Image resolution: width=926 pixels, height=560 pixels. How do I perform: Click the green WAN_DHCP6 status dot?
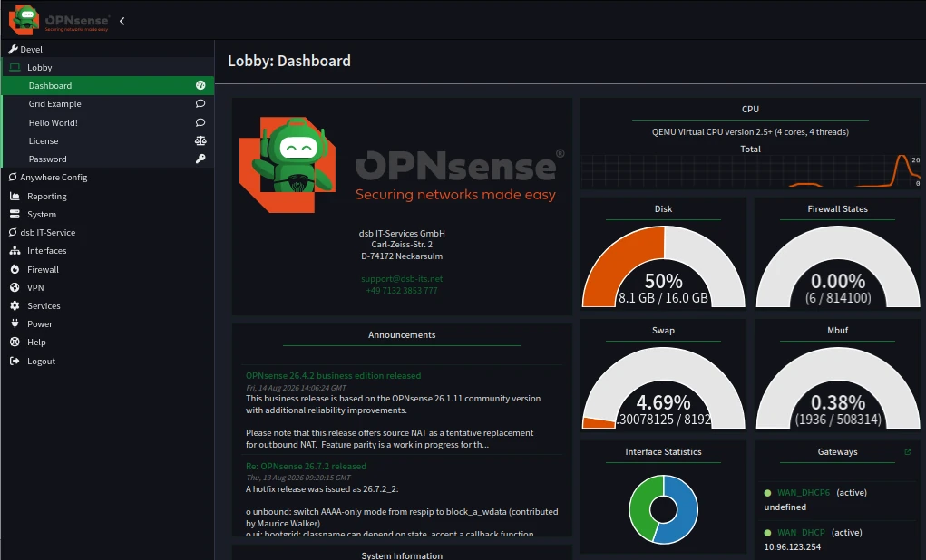(x=767, y=493)
